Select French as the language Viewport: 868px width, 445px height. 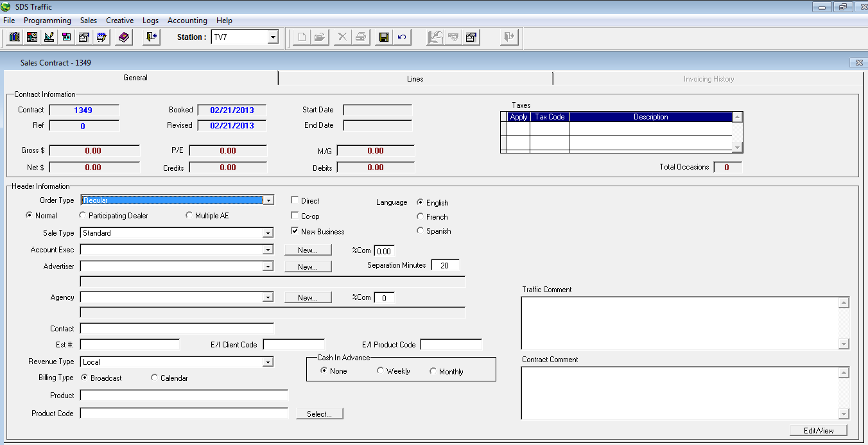click(x=421, y=217)
